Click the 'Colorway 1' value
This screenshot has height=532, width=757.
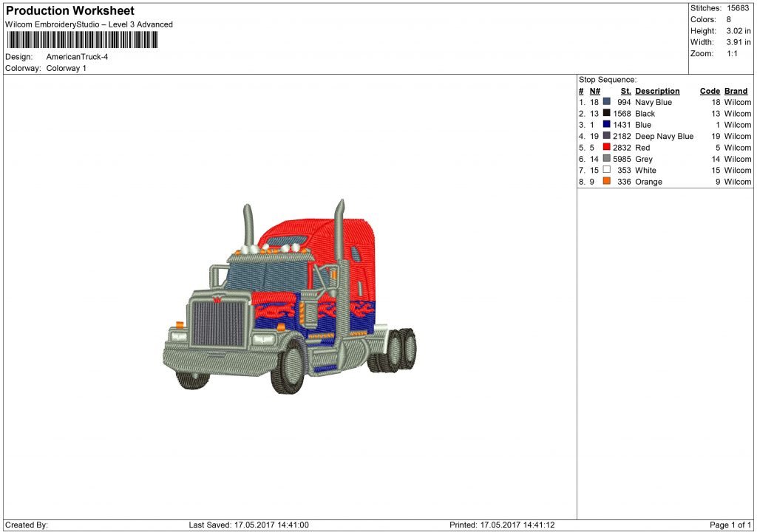66,68
